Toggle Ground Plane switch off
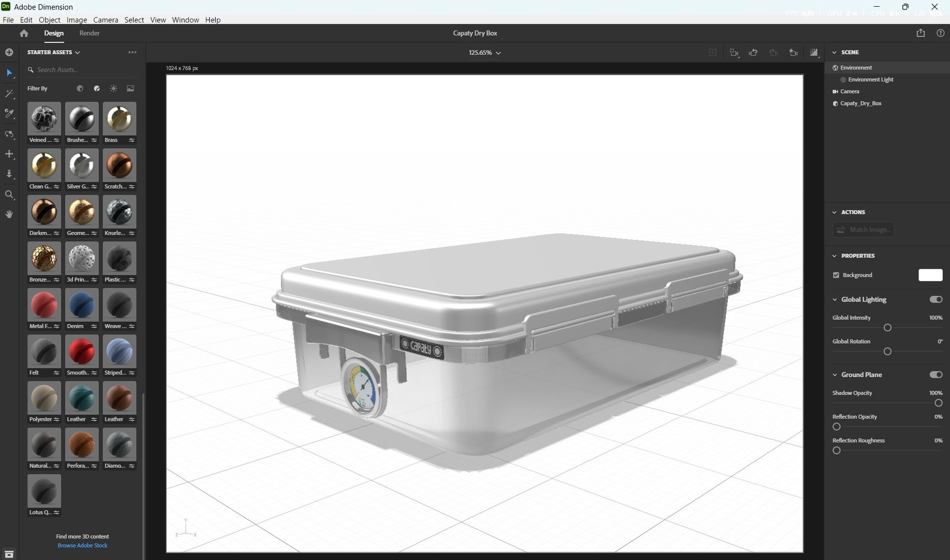 point(936,375)
